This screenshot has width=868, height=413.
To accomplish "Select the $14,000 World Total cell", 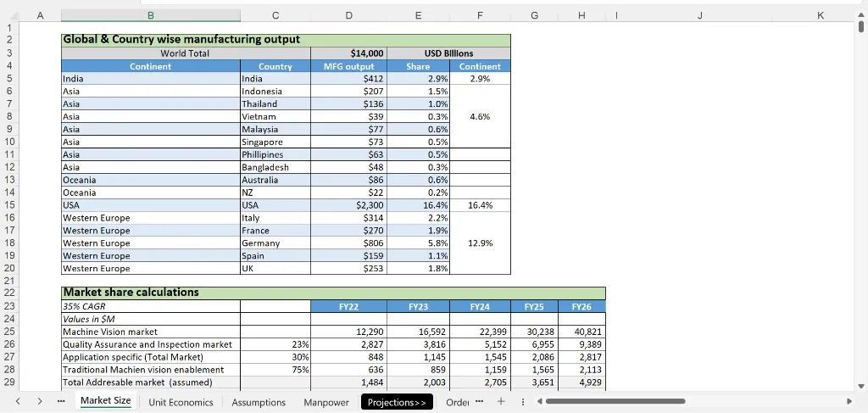I will pyautogui.click(x=349, y=53).
